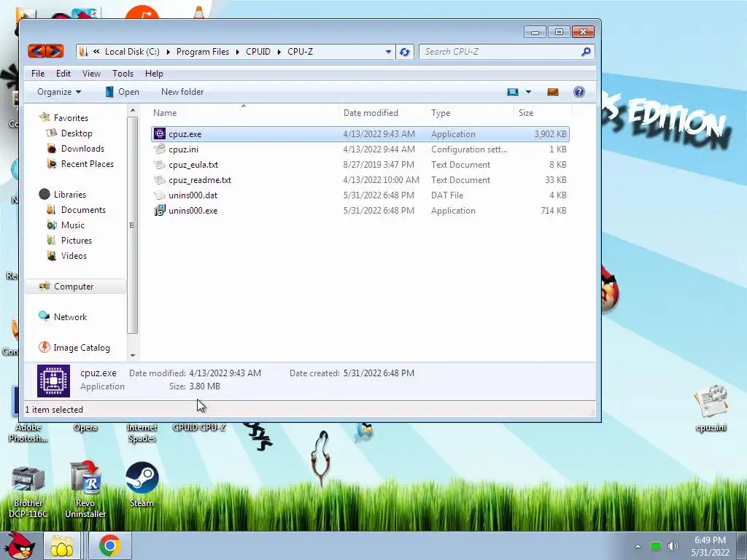Select the unins000.dat file icon
This screenshot has width=747, height=560.
tap(160, 195)
